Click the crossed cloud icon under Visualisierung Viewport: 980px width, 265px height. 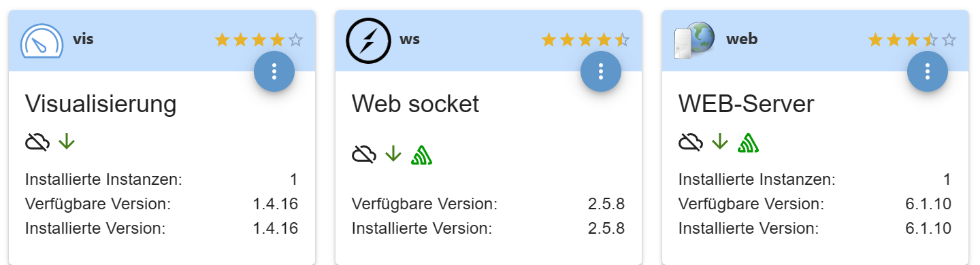click(37, 142)
